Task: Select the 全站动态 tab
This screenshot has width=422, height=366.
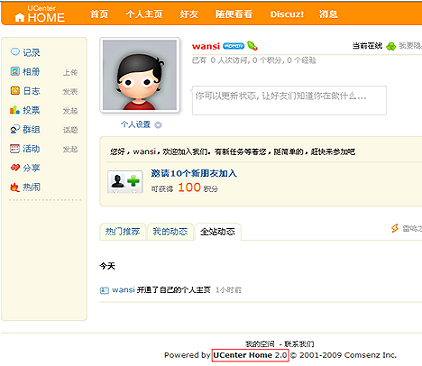Action: [218, 232]
